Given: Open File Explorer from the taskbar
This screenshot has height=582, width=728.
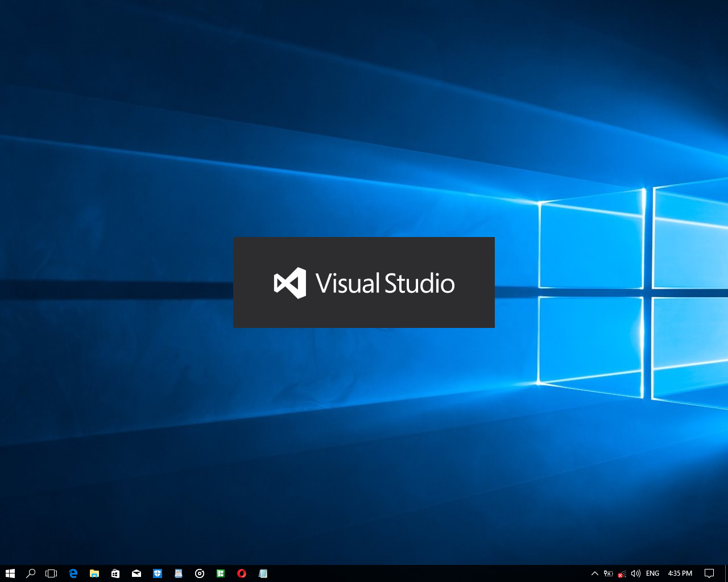Looking at the screenshot, I should (x=94, y=573).
